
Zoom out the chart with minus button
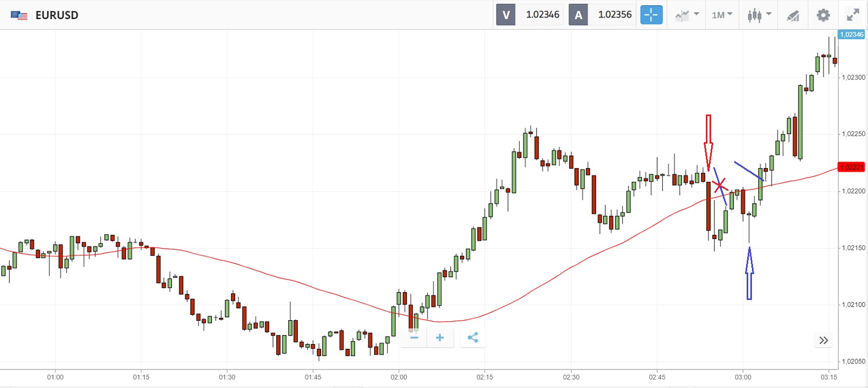tap(414, 338)
